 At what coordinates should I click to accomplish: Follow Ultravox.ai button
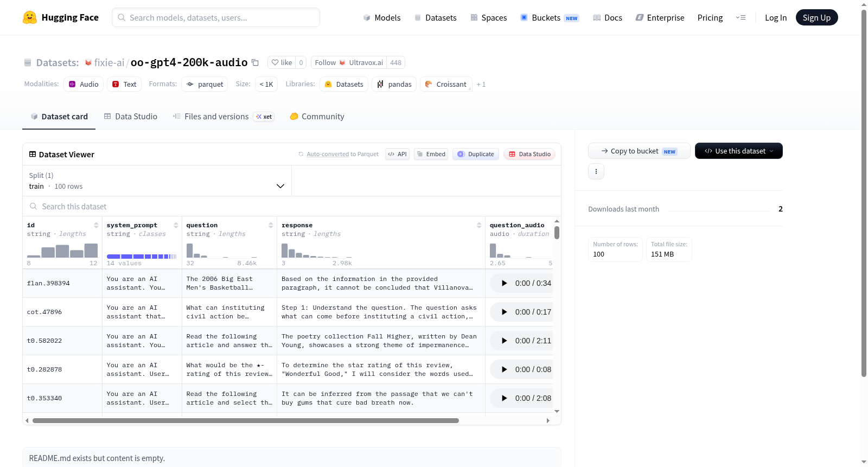point(349,62)
